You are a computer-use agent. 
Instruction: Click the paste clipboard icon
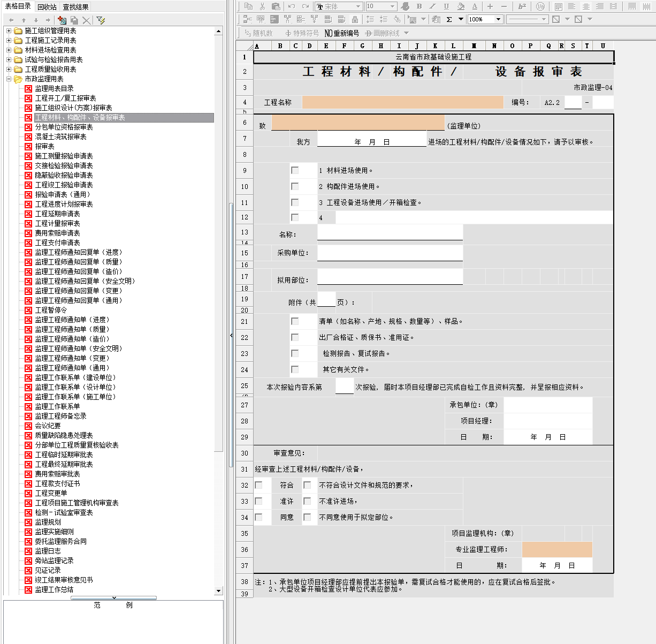tap(276, 6)
